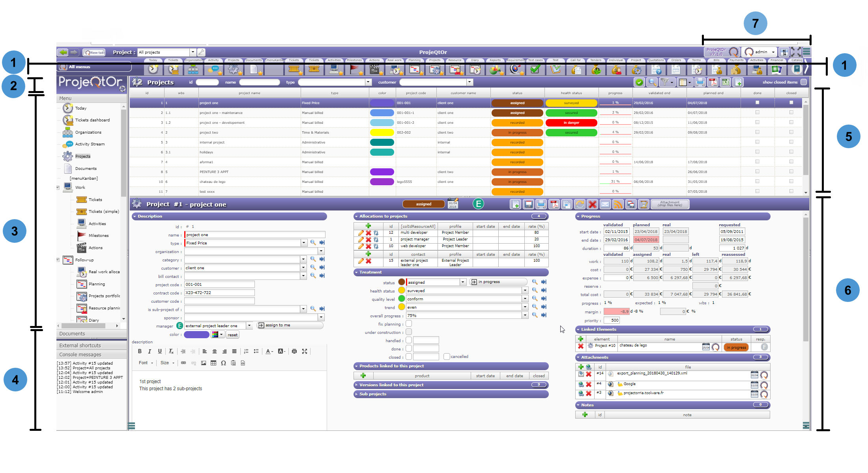Image resolution: width=868 pixels, height=473 pixels.
Task: Open the color palette picker next to reset
Action: (x=217, y=335)
